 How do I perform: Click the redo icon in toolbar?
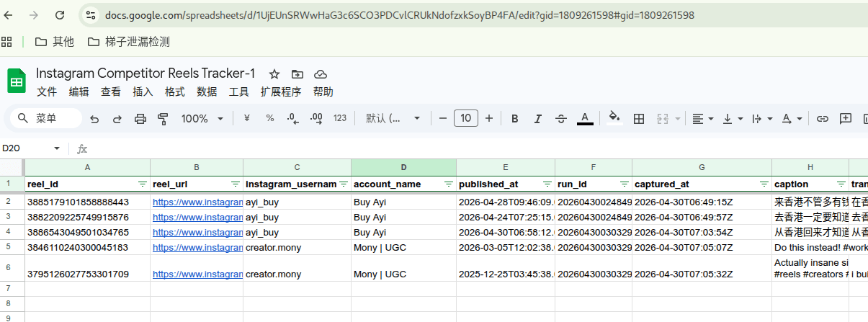(117, 119)
